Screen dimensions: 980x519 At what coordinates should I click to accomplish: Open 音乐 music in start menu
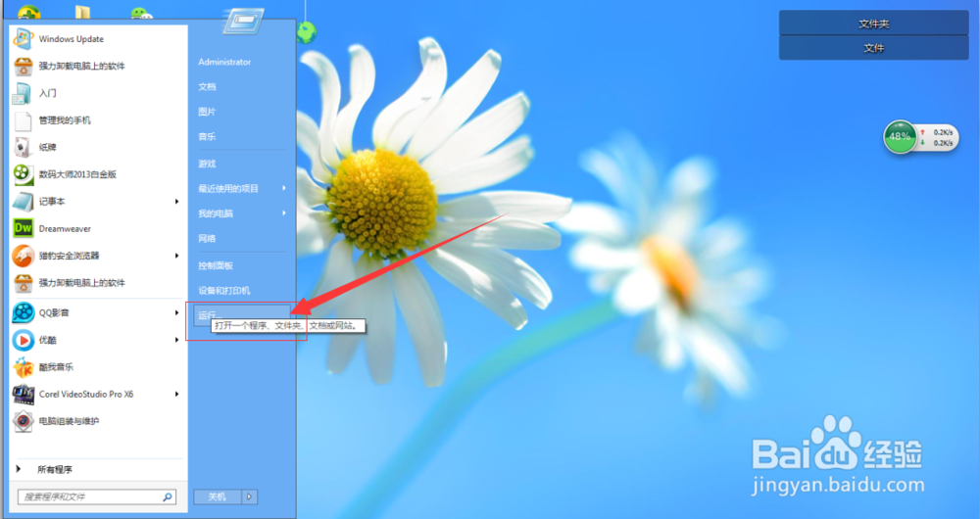pyautogui.click(x=207, y=137)
